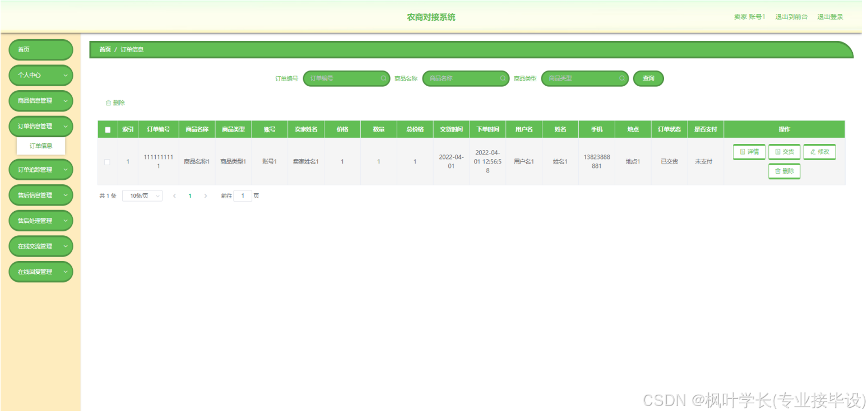Viewport: 868px width, 415px height.
Task: Click the row's 删除 button
Action: point(785,171)
